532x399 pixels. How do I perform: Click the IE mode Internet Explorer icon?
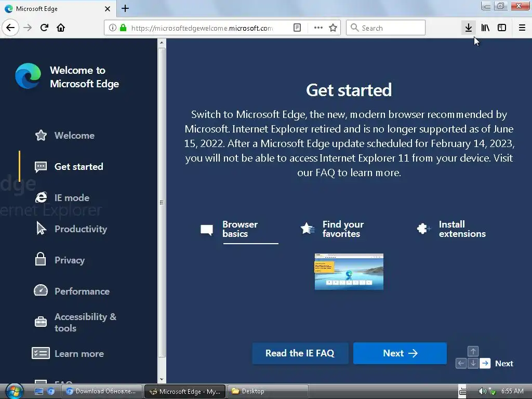click(x=41, y=197)
